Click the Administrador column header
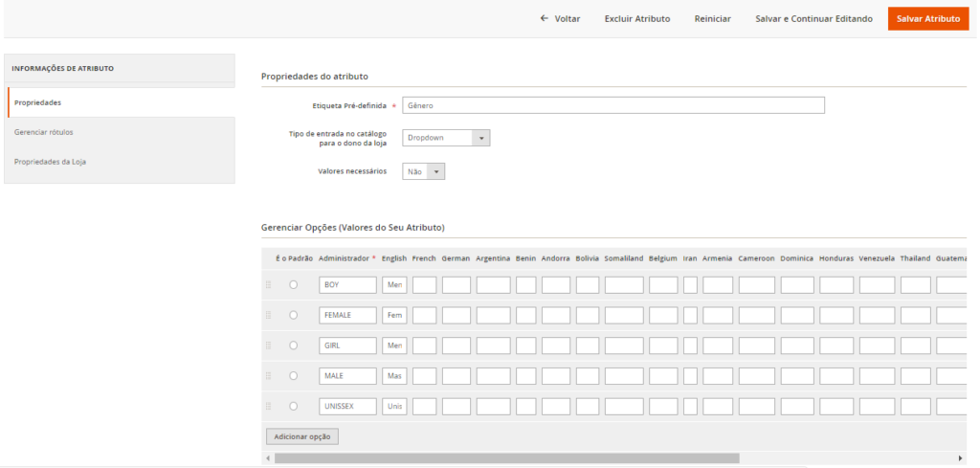 pyautogui.click(x=347, y=258)
